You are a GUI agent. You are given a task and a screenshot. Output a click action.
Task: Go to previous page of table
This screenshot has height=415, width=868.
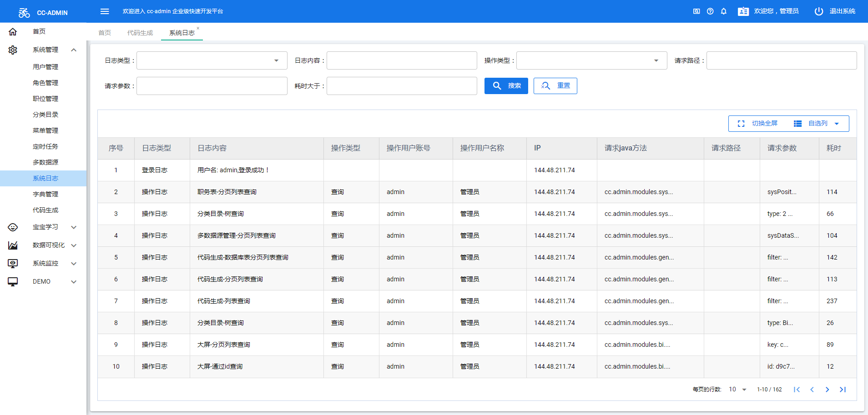click(x=812, y=390)
